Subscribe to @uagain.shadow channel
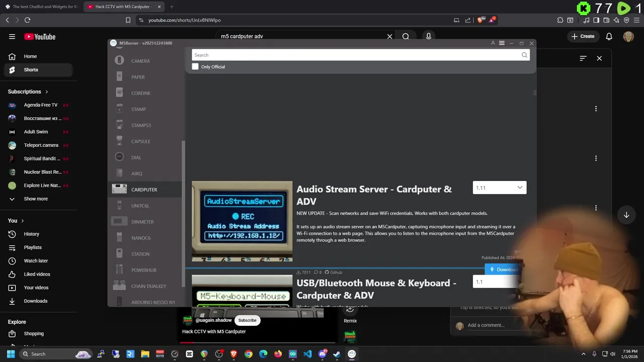This screenshot has width=644, height=362. pos(247,320)
